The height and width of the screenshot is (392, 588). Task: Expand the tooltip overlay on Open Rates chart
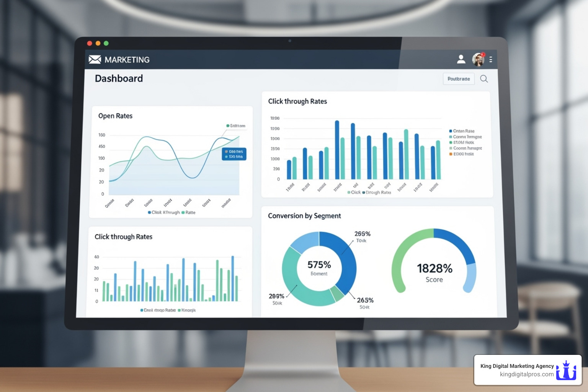pyautogui.click(x=234, y=154)
